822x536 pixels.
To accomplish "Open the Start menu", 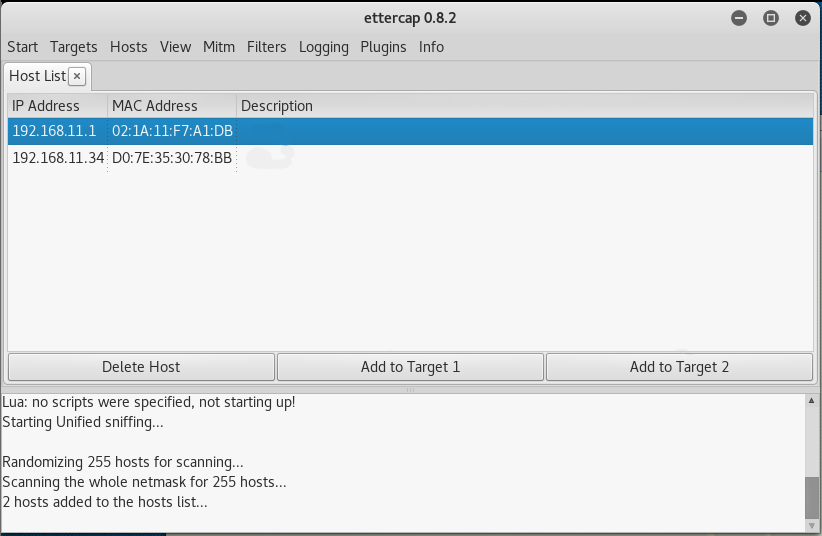I will click(23, 47).
